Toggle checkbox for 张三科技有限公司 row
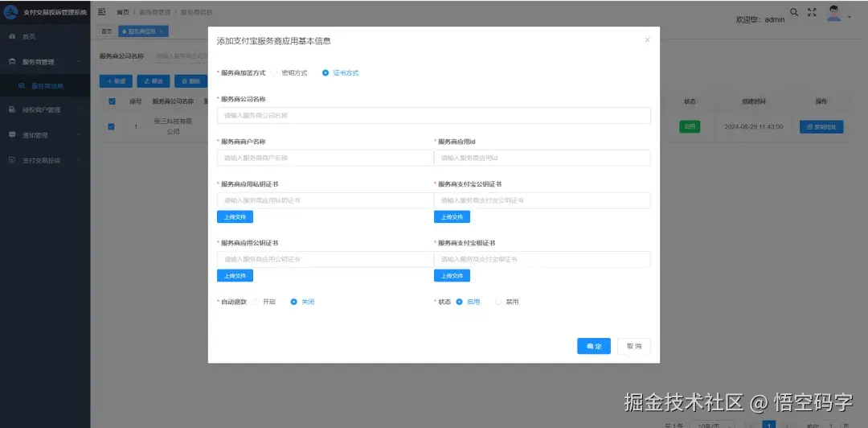The height and width of the screenshot is (428, 868). coord(111,126)
